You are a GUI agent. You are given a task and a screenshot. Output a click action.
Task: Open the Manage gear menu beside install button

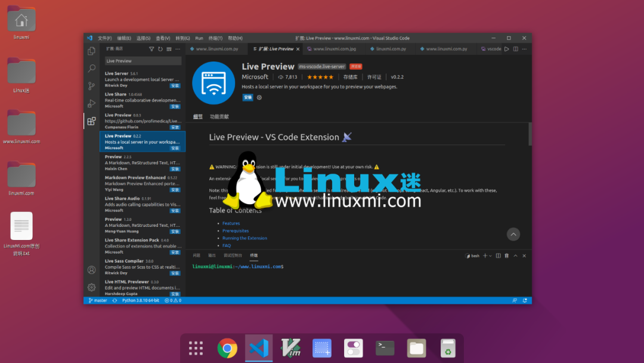tap(259, 97)
